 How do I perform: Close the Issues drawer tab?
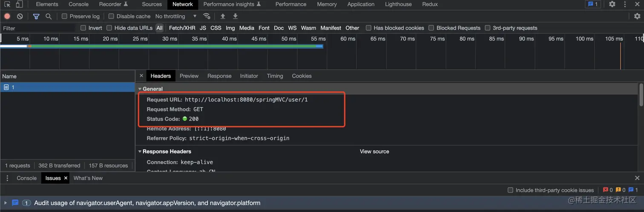pyautogui.click(x=66, y=178)
